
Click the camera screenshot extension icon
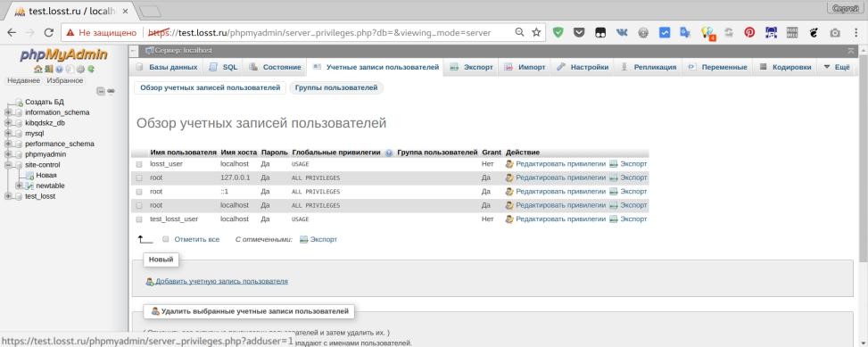pos(835,33)
